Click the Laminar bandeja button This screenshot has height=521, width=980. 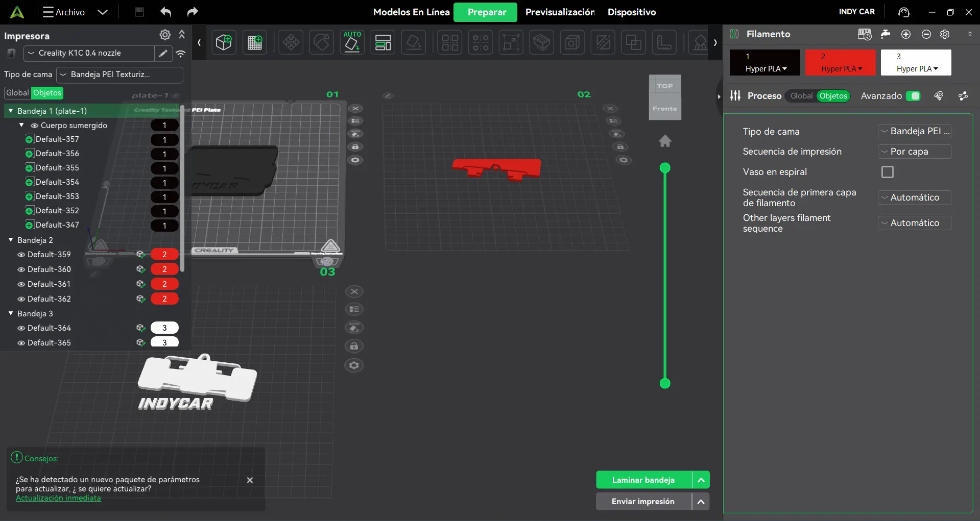644,480
